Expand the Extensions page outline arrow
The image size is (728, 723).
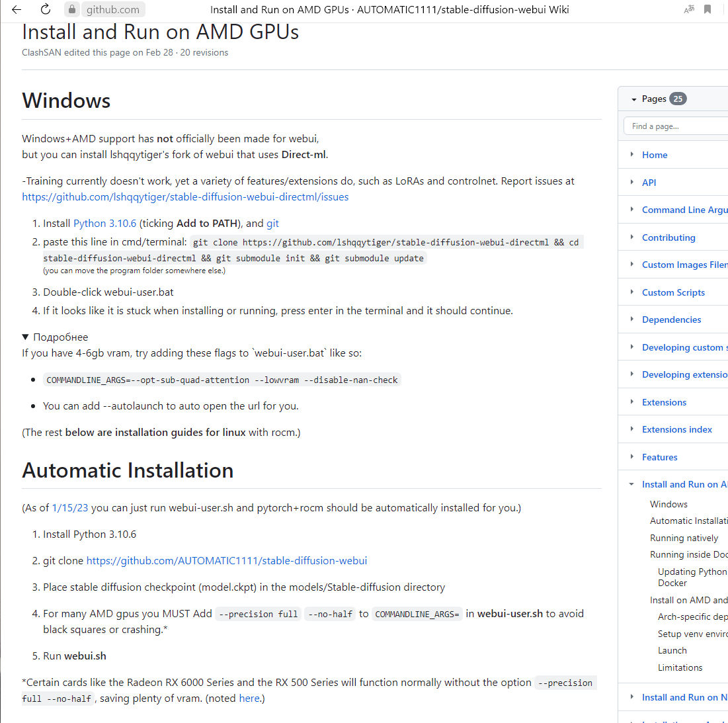click(632, 402)
